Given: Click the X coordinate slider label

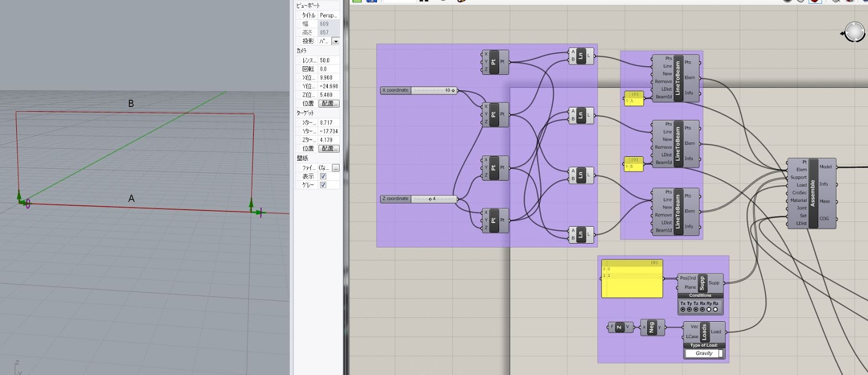Looking at the screenshot, I should tap(395, 91).
